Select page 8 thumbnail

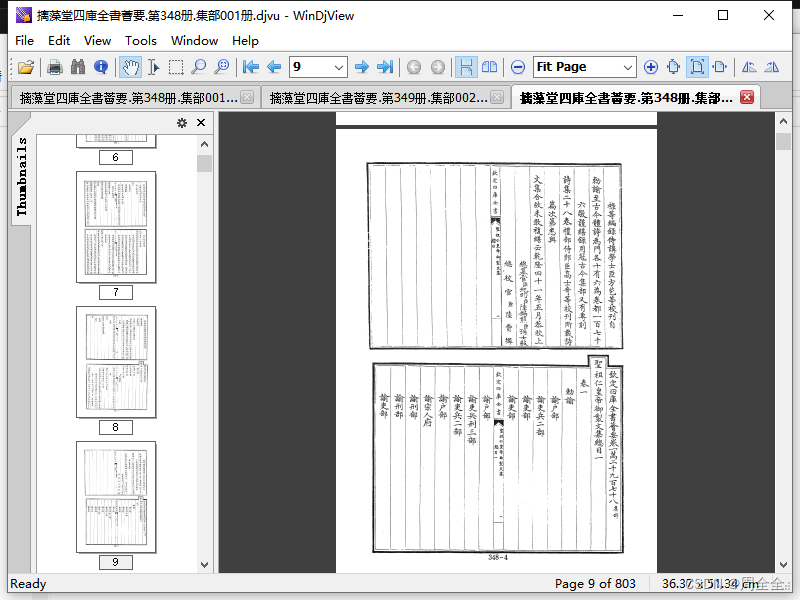coord(116,362)
